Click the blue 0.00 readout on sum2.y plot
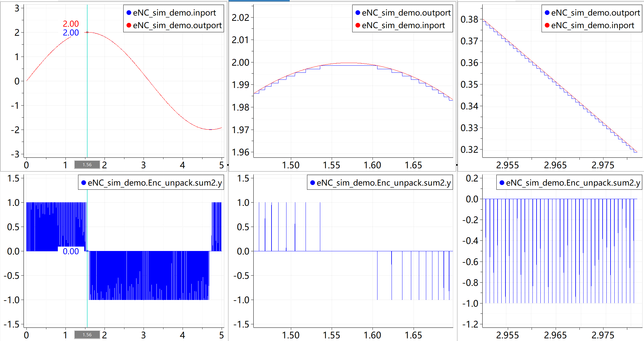 pos(71,251)
